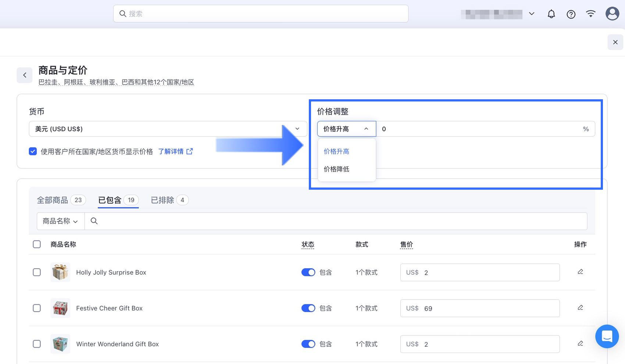Open the help question mark icon
Image resolution: width=625 pixels, height=364 pixels.
571,14
